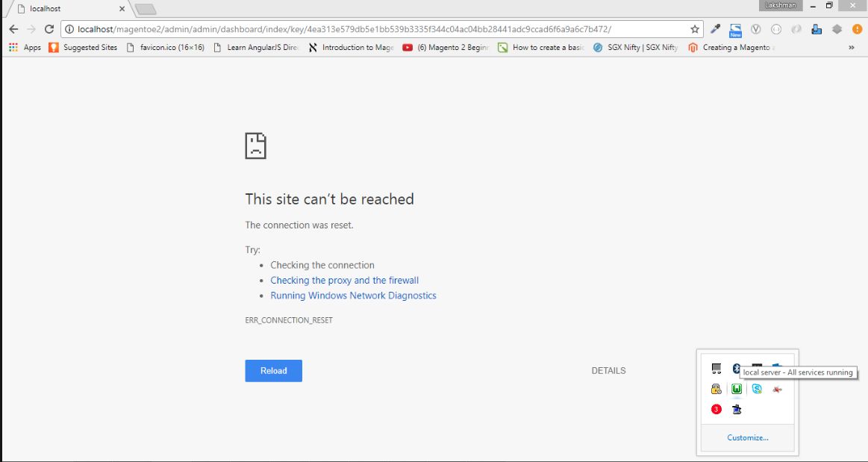Screen dimensions: 868x462
Task: Click the browser back arrow
Action: [14, 29]
